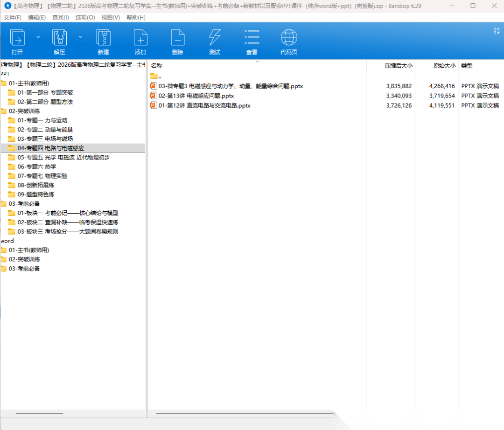Click the View (查看) toolbar icon

pyautogui.click(x=252, y=37)
